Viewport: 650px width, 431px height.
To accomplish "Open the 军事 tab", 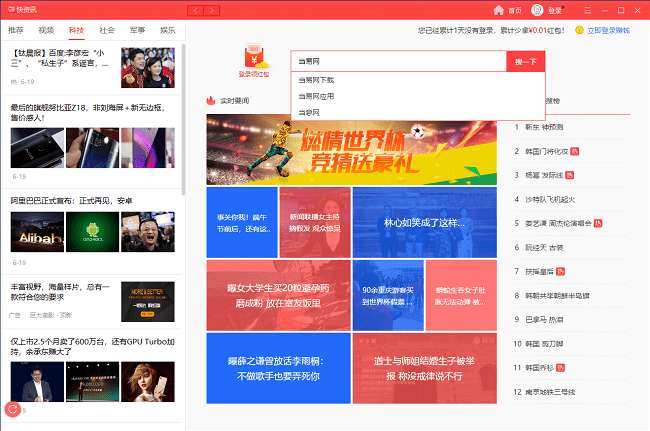I will (137, 30).
